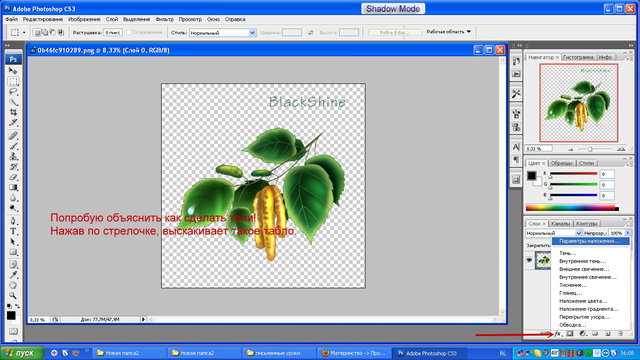The image size is (640, 360).
Task: Click the foreground color swatch in toolbox
Action: pos(11,316)
